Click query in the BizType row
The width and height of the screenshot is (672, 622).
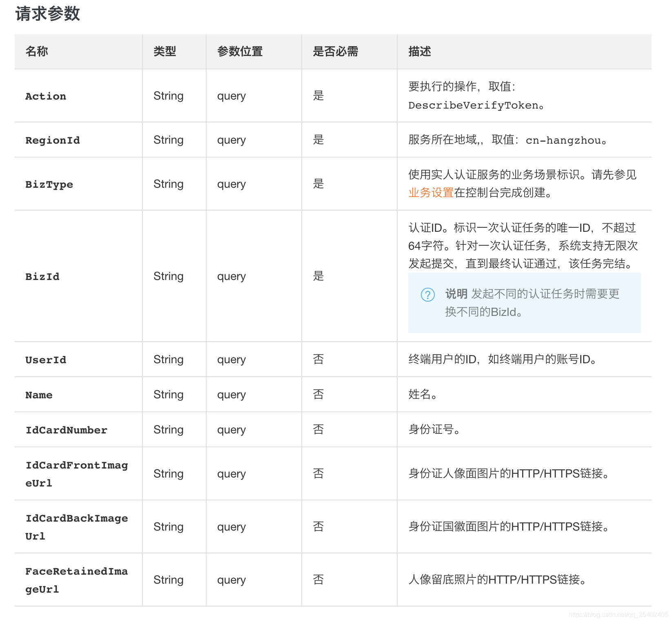(x=231, y=184)
